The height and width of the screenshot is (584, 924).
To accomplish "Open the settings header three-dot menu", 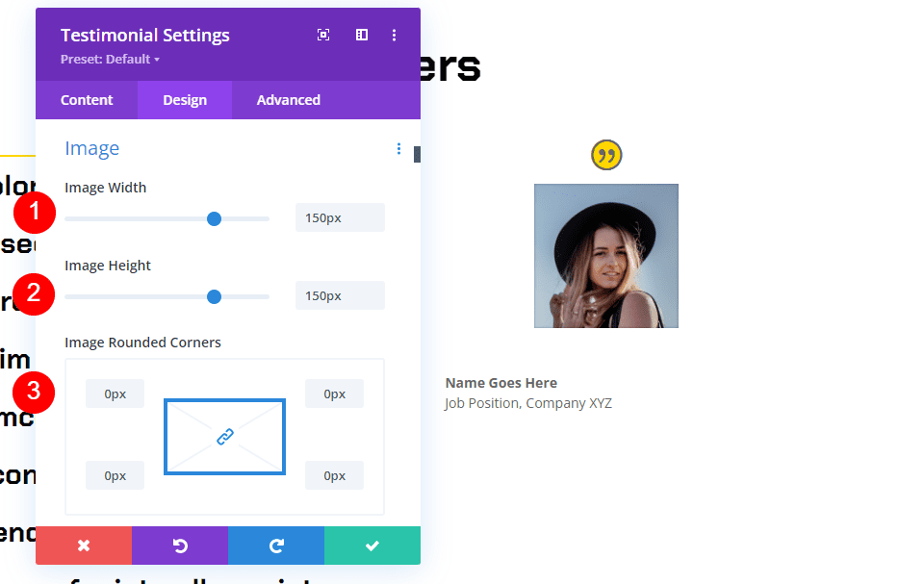I will pos(394,34).
